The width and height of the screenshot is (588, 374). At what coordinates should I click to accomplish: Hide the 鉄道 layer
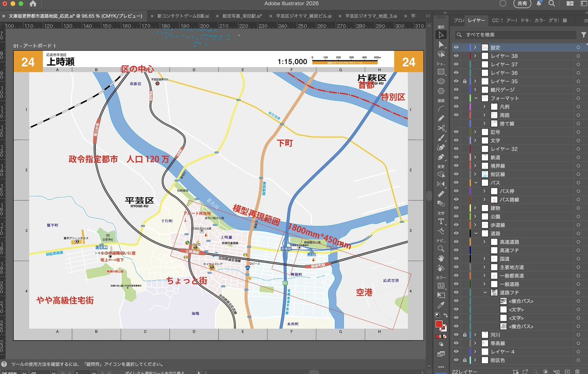click(456, 157)
